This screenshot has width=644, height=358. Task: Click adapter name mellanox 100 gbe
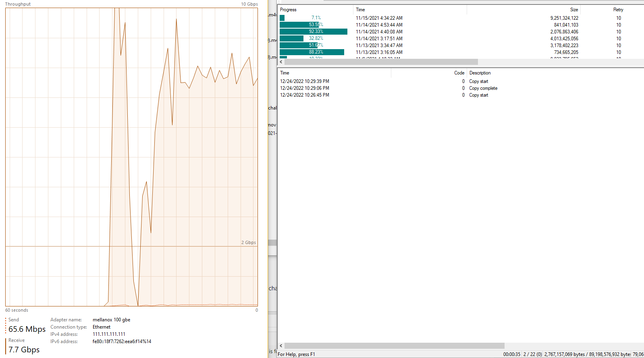tap(112, 320)
